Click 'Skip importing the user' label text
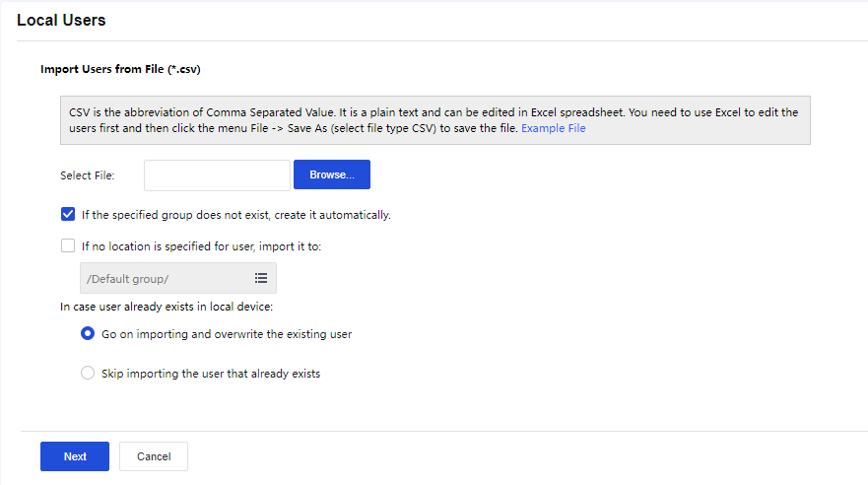The height and width of the screenshot is (485, 868). [211, 374]
